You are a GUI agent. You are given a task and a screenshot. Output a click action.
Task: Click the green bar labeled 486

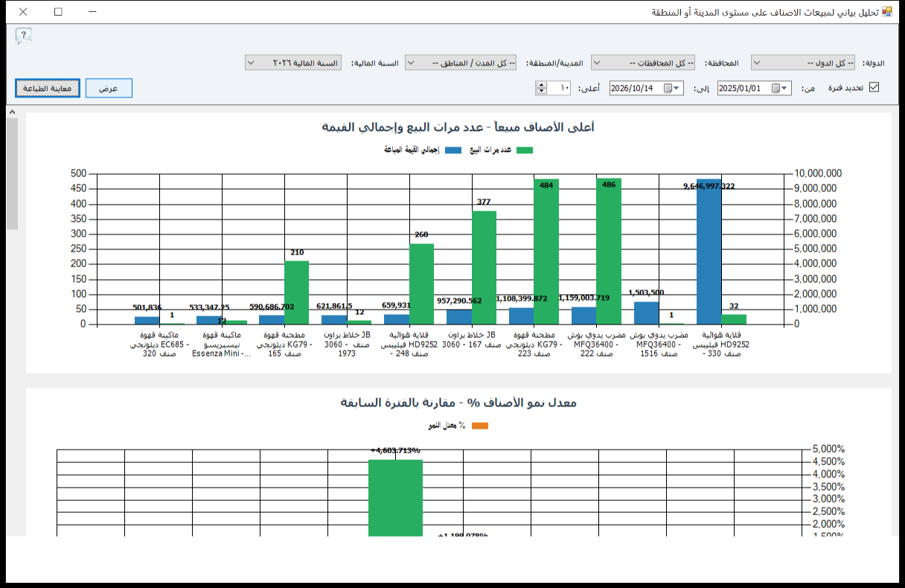[609, 251]
